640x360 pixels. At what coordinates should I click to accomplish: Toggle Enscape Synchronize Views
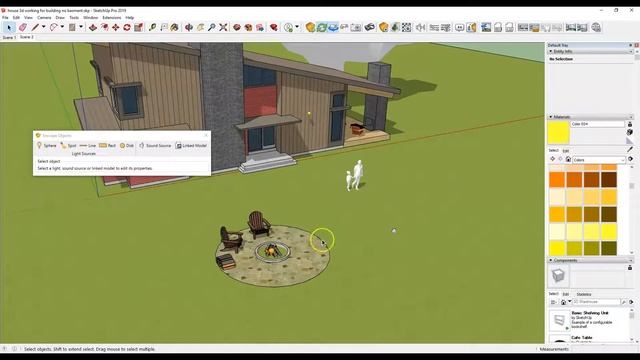pyautogui.click(x=333, y=27)
